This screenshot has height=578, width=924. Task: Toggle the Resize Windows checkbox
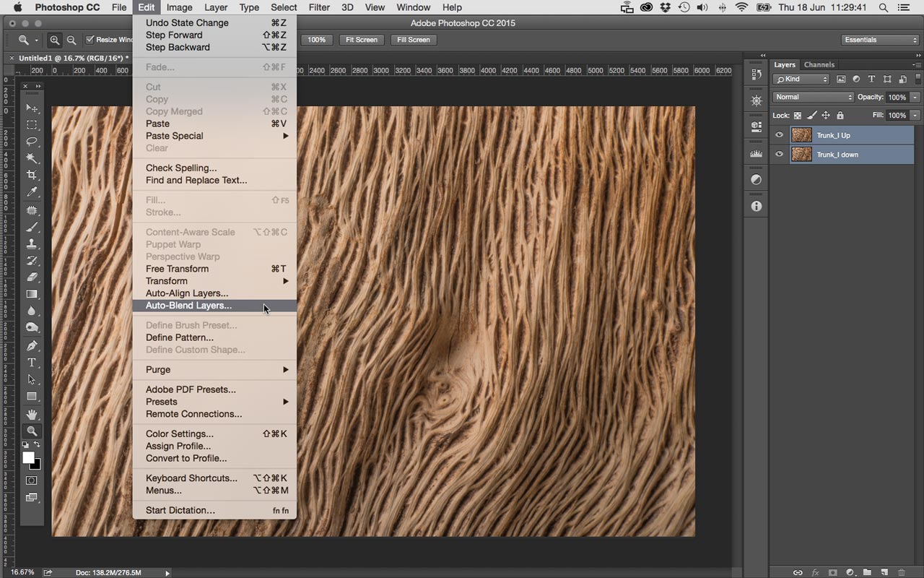pos(90,40)
